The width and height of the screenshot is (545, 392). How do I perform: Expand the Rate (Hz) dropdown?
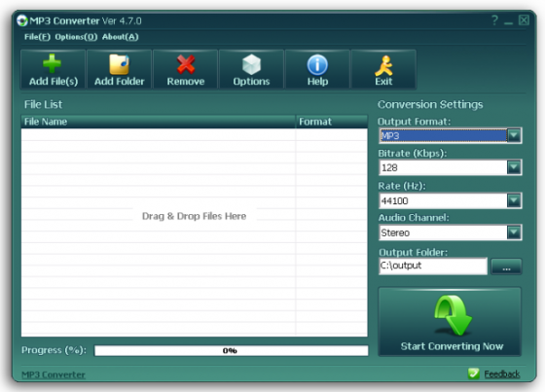tap(514, 200)
